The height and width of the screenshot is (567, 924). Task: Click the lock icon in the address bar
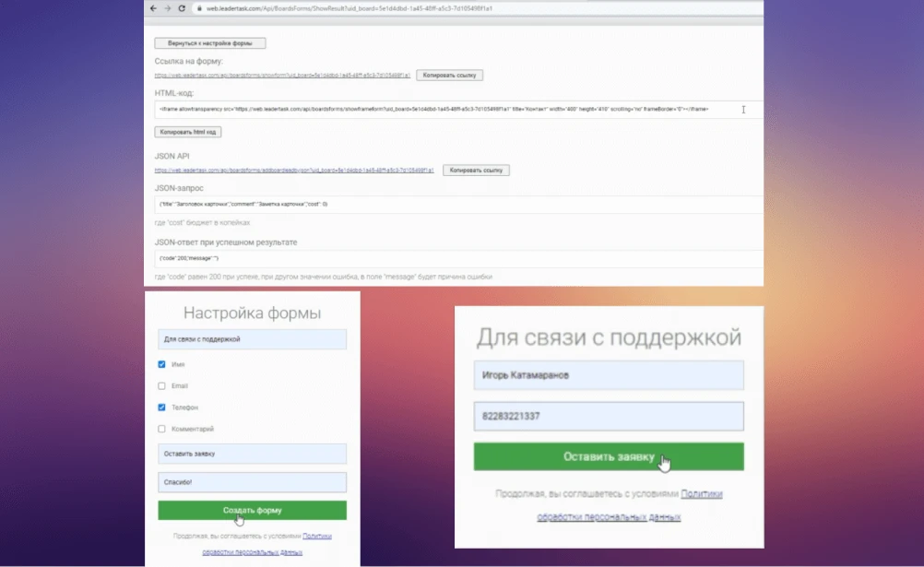pyautogui.click(x=196, y=8)
